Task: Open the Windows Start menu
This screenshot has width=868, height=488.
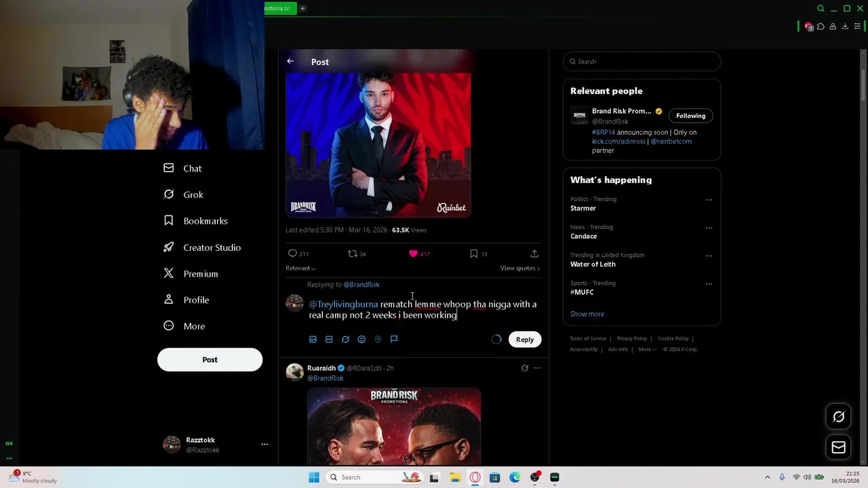Action: (314, 477)
